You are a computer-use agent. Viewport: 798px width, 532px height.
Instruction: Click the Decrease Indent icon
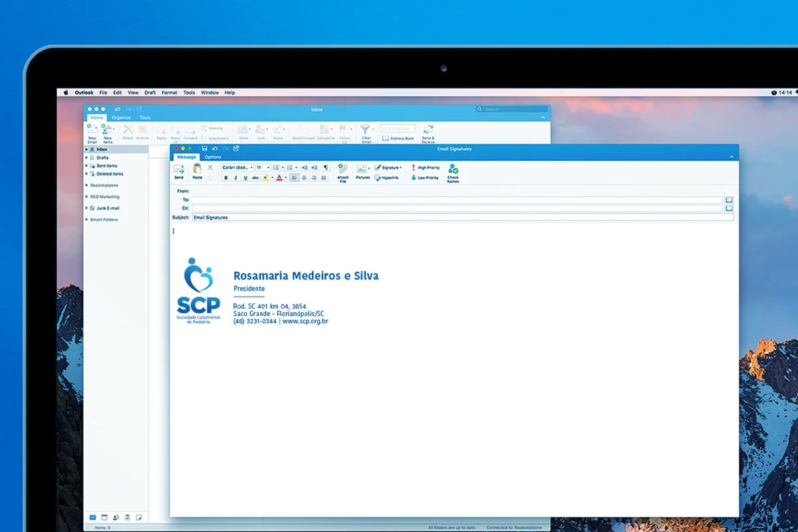tap(304, 168)
